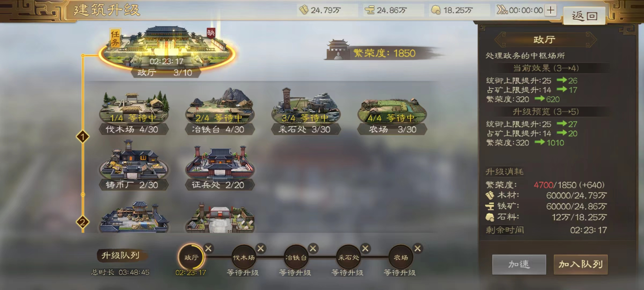
Task: Remove 采石处 from the upgrade queue
Action: click(365, 248)
